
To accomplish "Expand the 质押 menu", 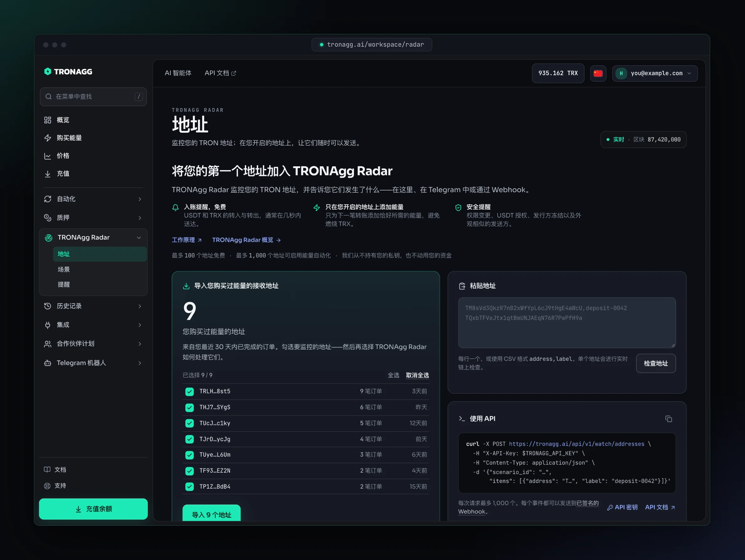I will pos(93,218).
